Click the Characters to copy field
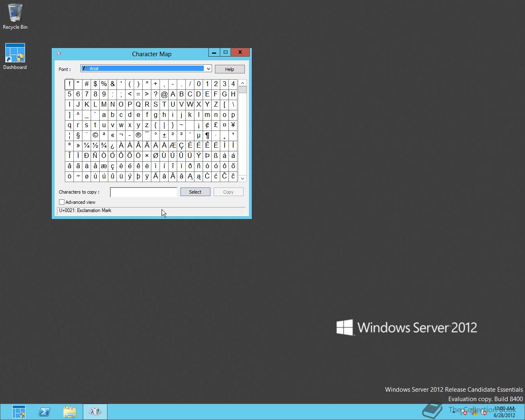Screen dimensions: 525x420 coord(144,192)
